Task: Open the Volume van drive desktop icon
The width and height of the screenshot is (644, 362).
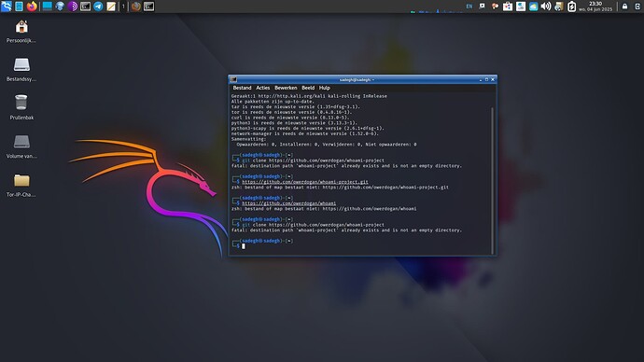Action: tap(21, 146)
